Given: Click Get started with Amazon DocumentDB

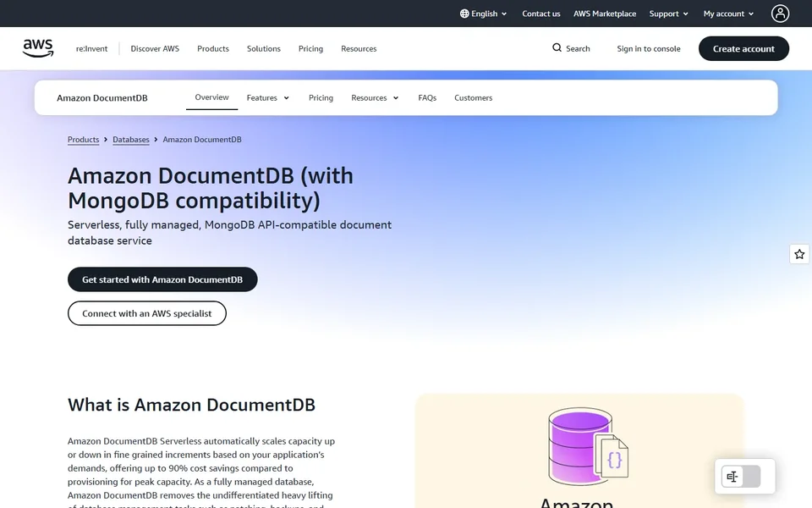Looking at the screenshot, I should [162, 279].
